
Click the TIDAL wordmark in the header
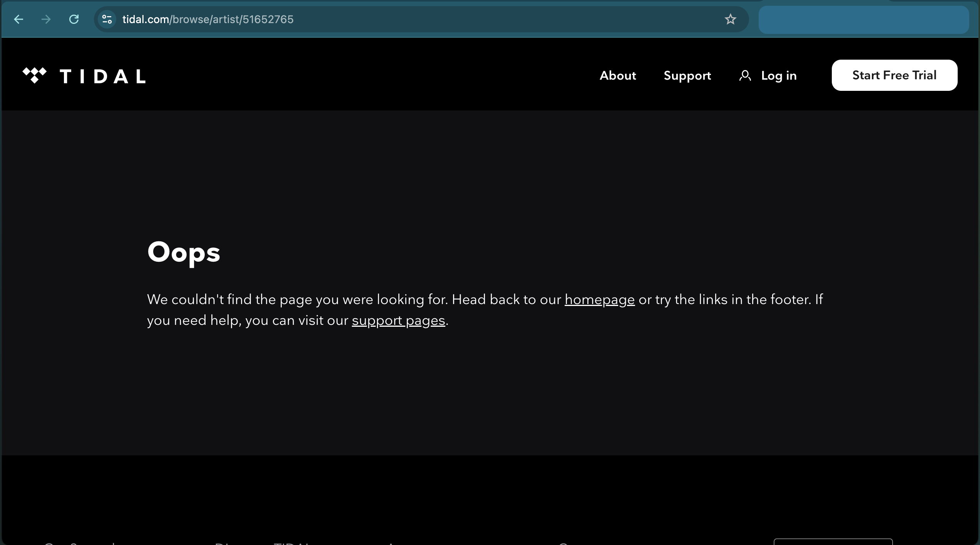point(103,76)
